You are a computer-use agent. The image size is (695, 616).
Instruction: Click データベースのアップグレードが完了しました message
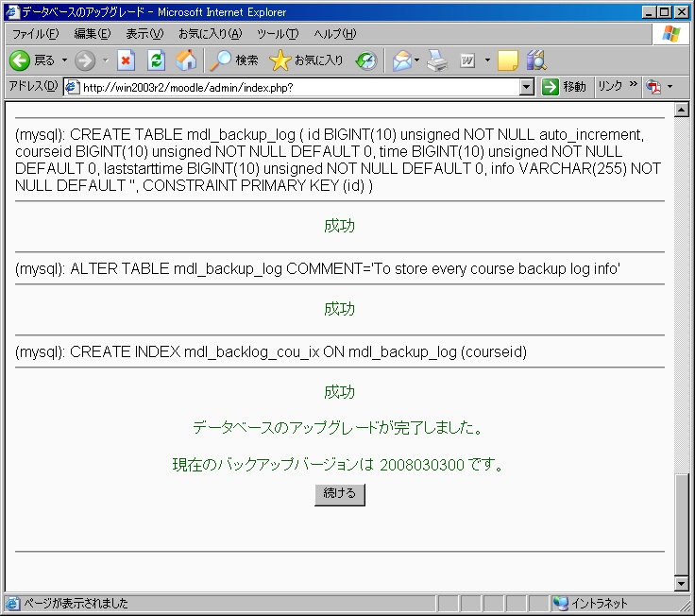coord(339,428)
